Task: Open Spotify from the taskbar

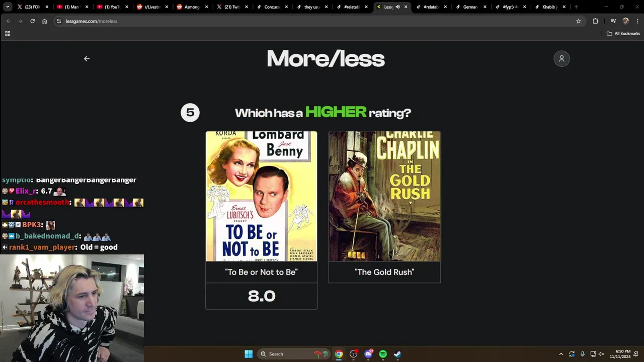Action: click(x=383, y=354)
